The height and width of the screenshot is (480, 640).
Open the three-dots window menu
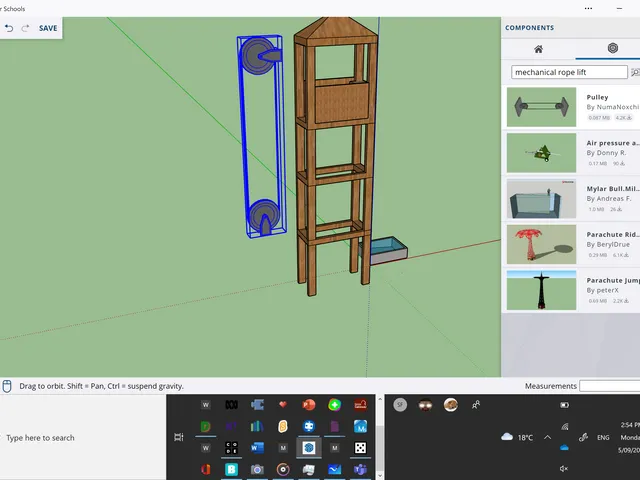[x=588, y=8]
